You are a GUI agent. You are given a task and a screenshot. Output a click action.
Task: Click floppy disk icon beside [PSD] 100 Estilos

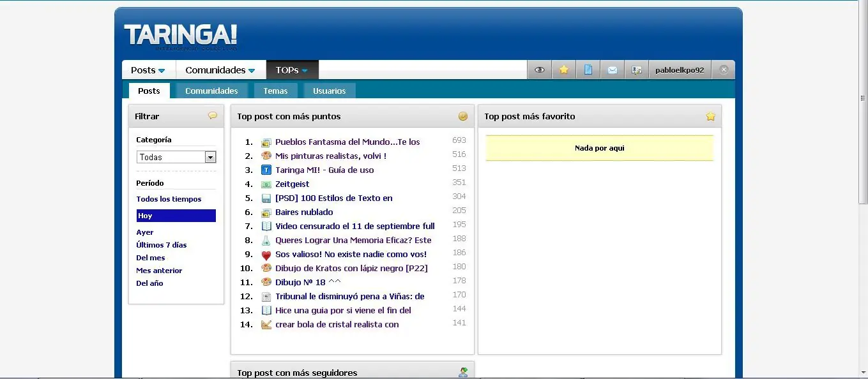point(266,198)
